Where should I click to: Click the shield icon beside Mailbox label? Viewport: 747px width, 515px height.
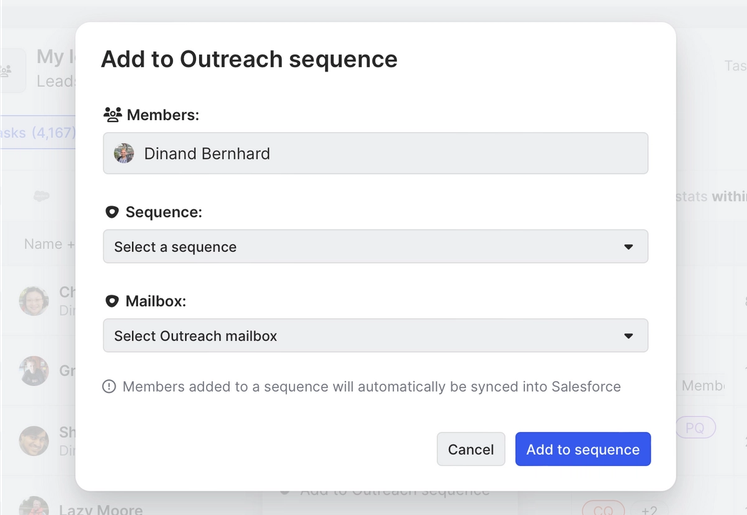point(112,300)
